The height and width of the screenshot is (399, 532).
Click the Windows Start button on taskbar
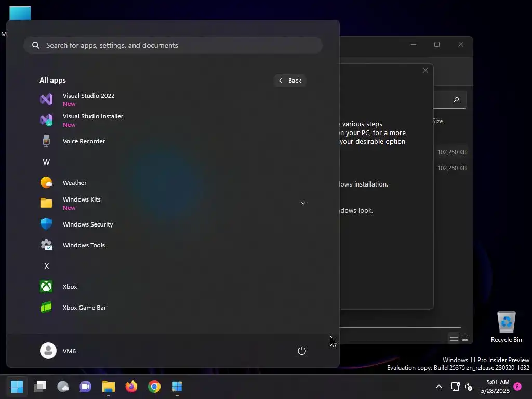click(17, 387)
